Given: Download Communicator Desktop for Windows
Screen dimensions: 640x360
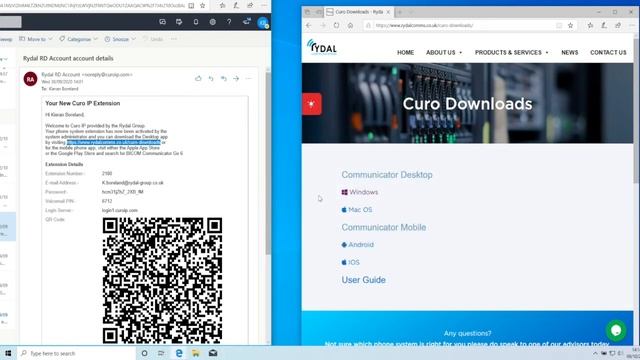Looking at the screenshot, I should click(360, 192).
